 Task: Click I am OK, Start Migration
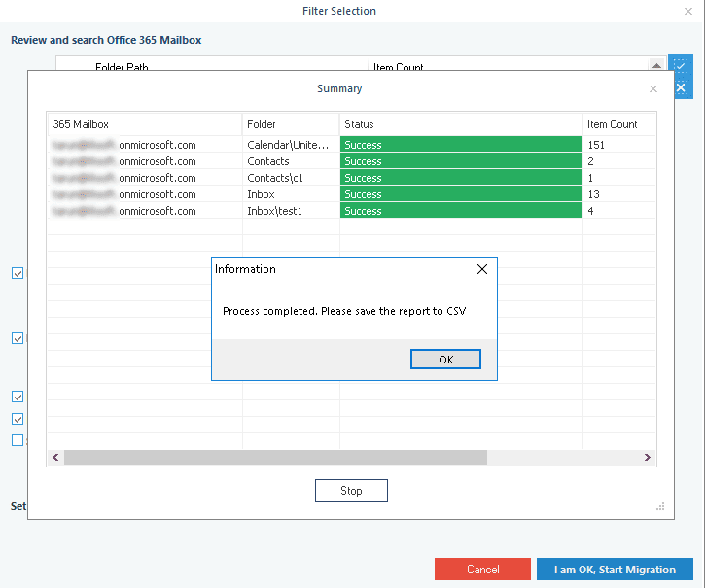tap(615, 570)
